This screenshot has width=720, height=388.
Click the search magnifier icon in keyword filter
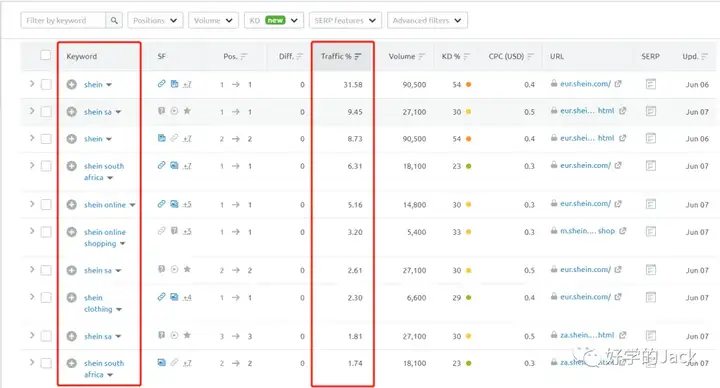(114, 21)
